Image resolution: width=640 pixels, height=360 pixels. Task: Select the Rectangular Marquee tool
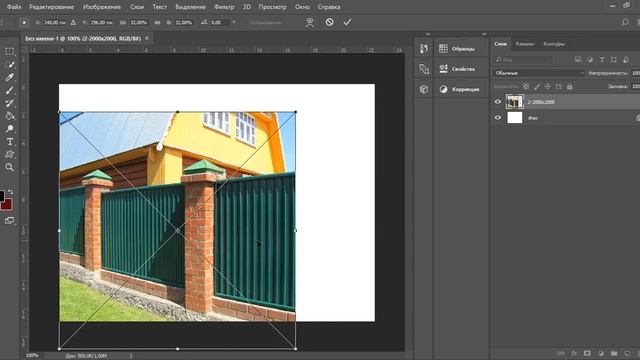coord(10,51)
